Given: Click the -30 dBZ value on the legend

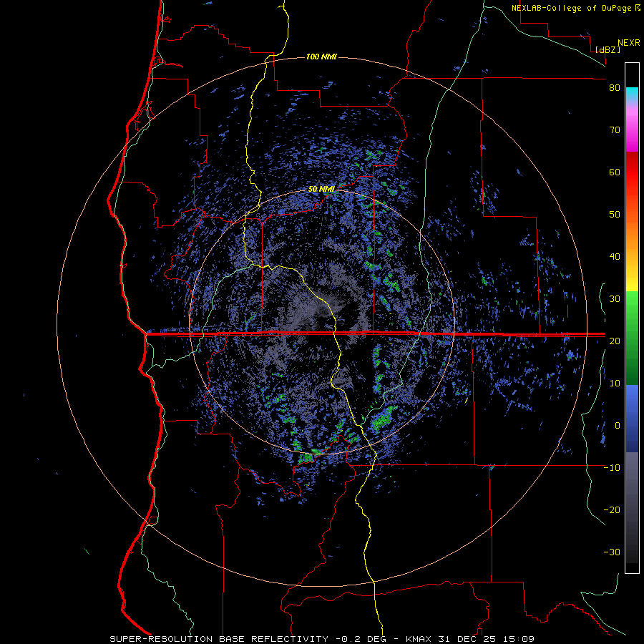Looking at the screenshot, I should coord(612,552).
